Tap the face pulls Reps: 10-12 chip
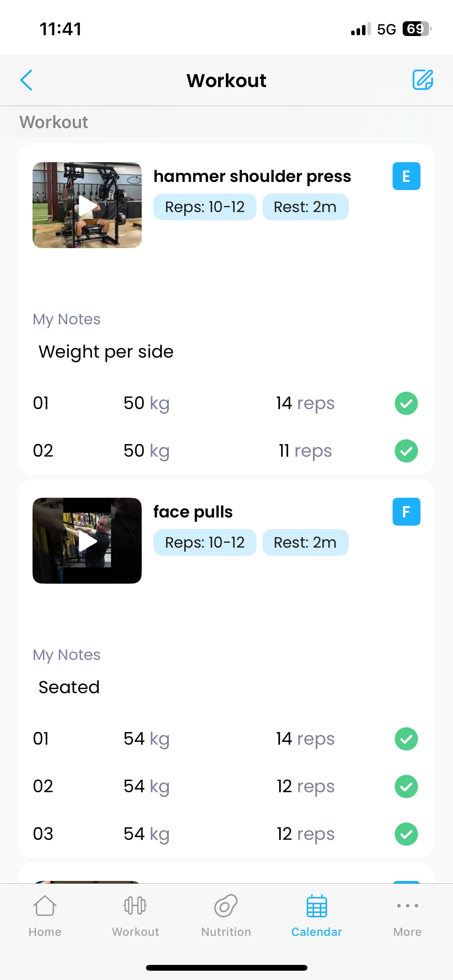The height and width of the screenshot is (980, 453). (x=205, y=542)
